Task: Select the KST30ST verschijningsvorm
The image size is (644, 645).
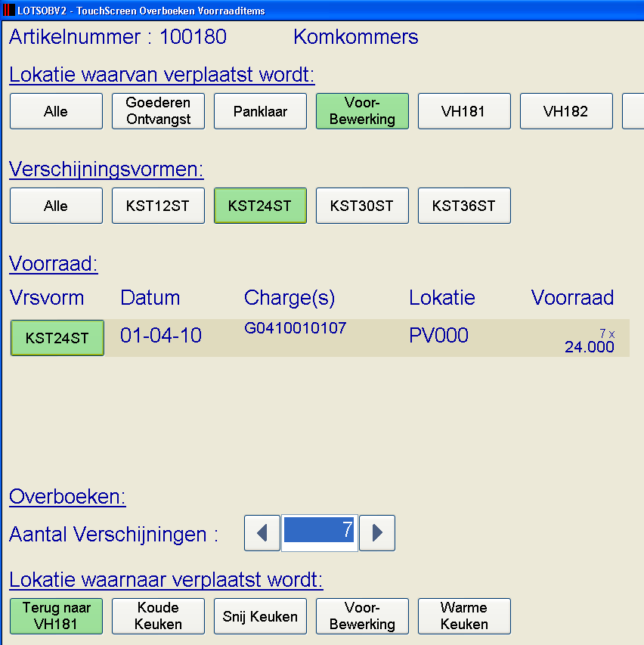Action: pyautogui.click(x=362, y=206)
